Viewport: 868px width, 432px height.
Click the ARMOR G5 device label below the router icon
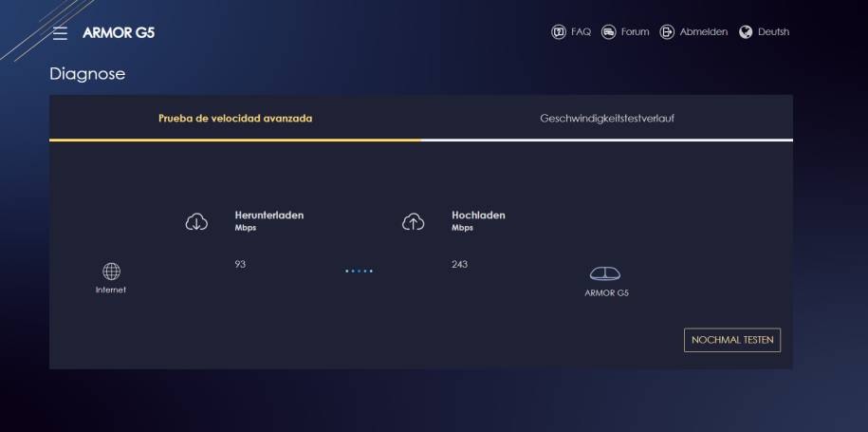pos(607,293)
